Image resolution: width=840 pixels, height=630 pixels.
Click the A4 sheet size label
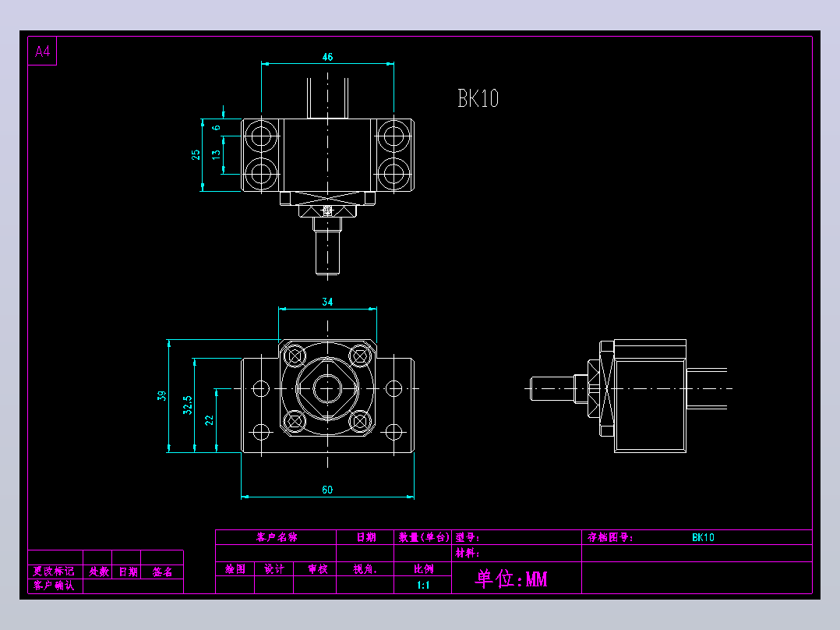(x=42, y=51)
